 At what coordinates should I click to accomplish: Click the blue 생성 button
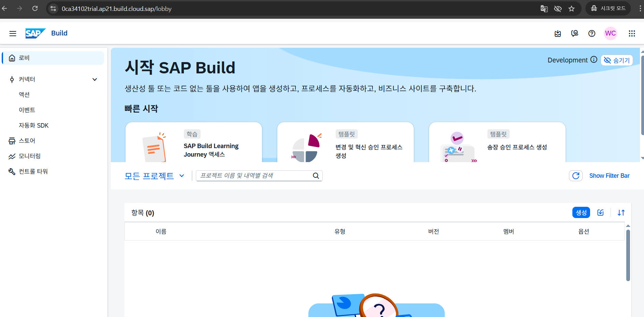[581, 213]
